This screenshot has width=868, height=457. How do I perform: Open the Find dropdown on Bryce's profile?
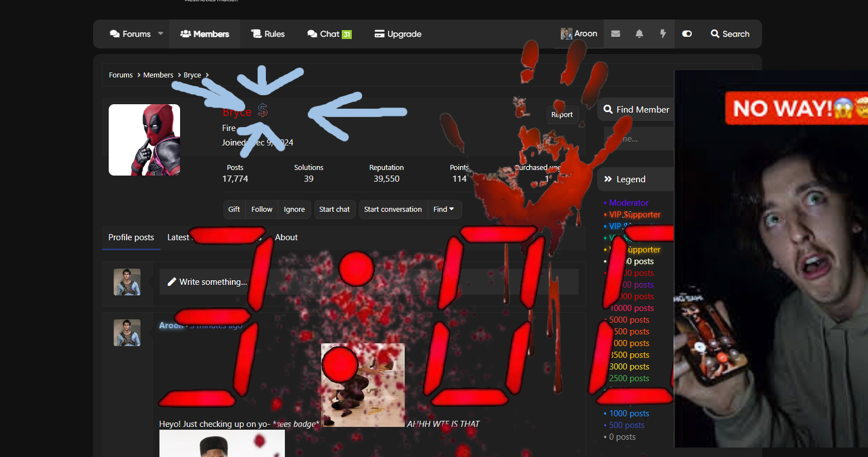pyautogui.click(x=444, y=210)
